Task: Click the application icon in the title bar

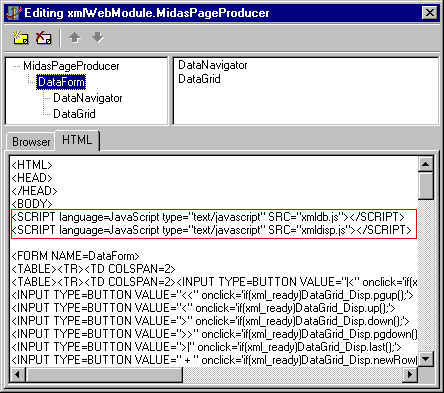Action: tap(14, 13)
